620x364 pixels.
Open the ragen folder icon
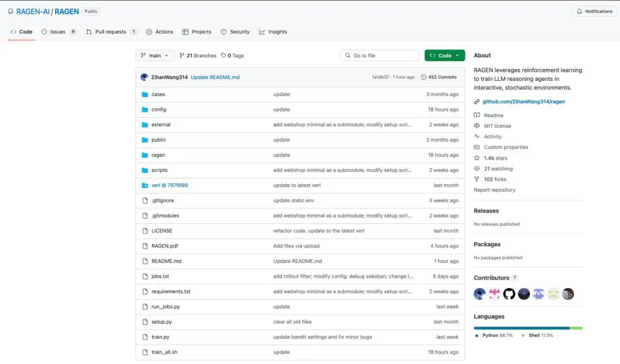(x=145, y=155)
